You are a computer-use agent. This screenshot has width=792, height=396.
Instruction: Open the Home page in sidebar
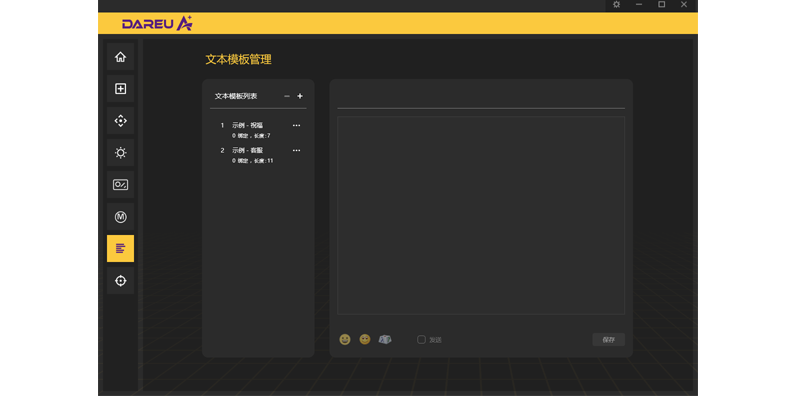click(120, 57)
